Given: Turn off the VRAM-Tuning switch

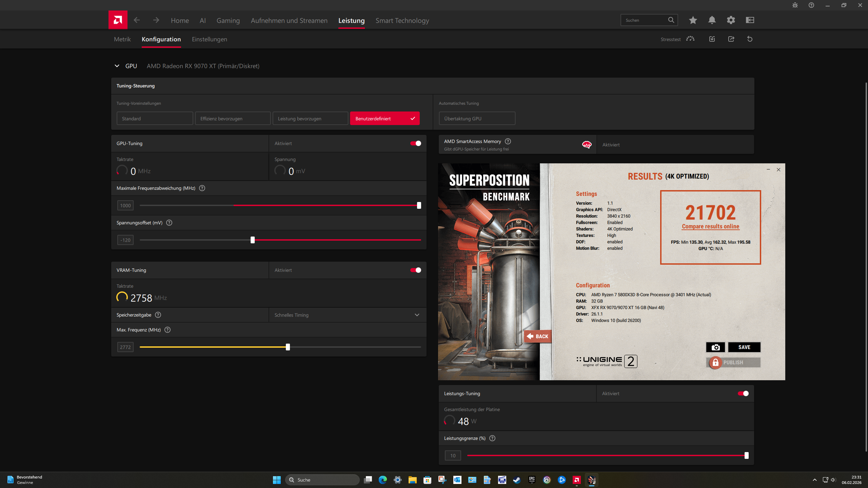Looking at the screenshot, I should [415, 270].
